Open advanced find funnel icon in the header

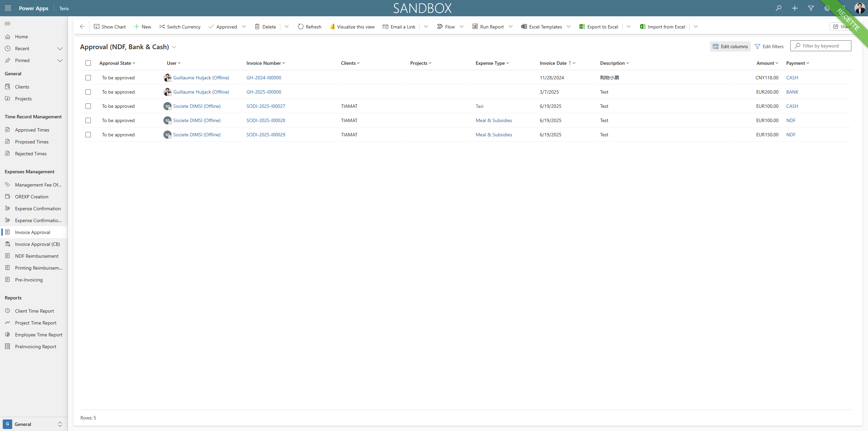coord(811,8)
